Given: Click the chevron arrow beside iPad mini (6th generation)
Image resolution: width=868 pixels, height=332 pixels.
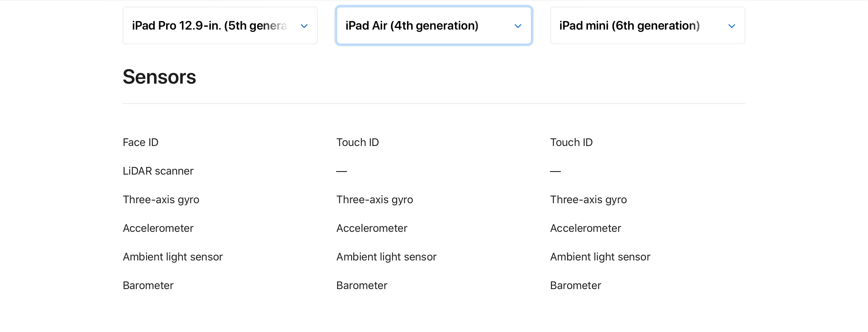Looking at the screenshot, I should click(x=731, y=26).
